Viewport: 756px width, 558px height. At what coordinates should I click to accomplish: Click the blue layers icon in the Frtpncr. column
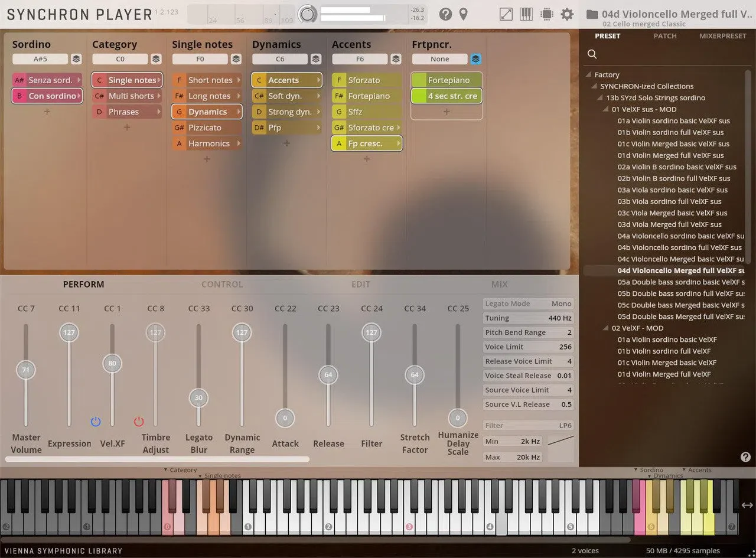476,59
